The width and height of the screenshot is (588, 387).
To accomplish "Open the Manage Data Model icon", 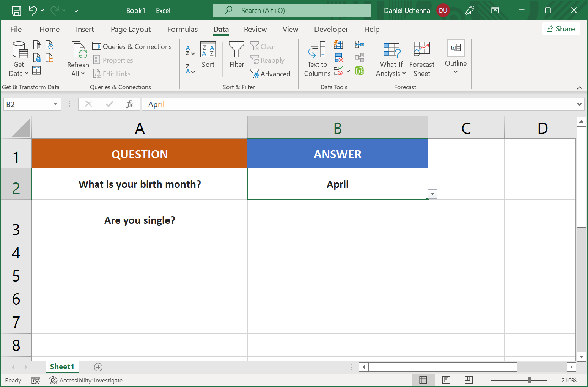I will tap(360, 71).
